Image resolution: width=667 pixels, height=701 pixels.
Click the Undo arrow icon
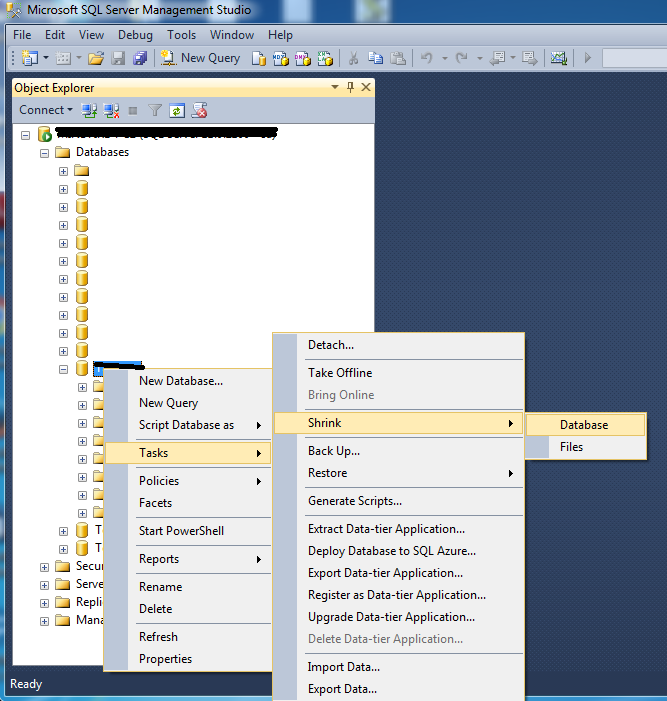tap(426, 58)
